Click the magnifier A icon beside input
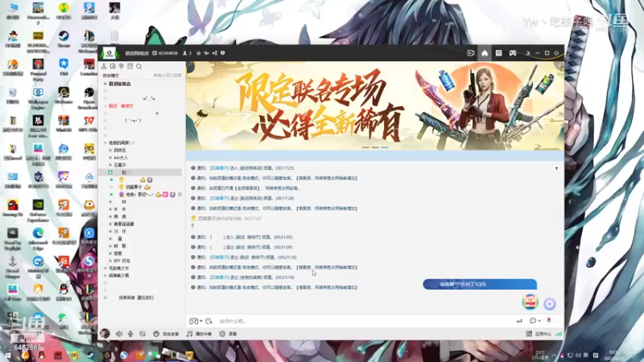644x362 pixels. [x=208, y=321]
